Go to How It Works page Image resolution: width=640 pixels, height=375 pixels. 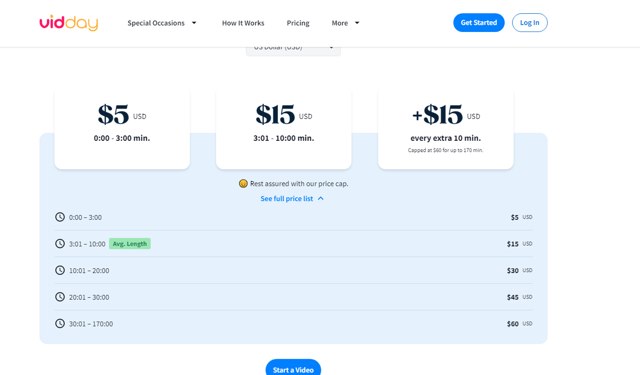pos(243,23)
